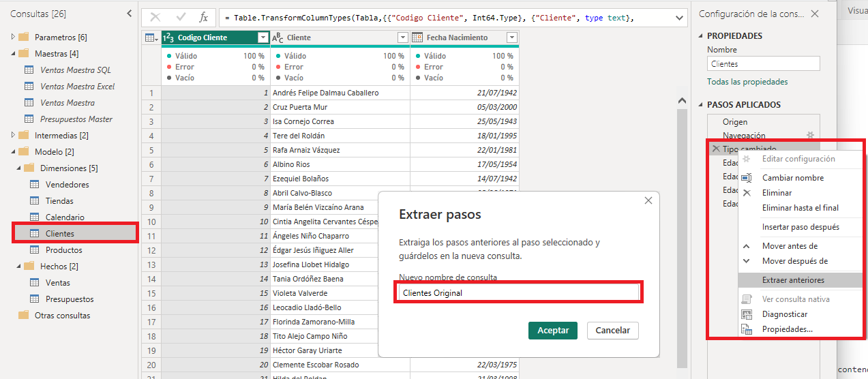Click the Codigo Cliente data type icon
The image size is (868, 379).
tap(169, 38)
